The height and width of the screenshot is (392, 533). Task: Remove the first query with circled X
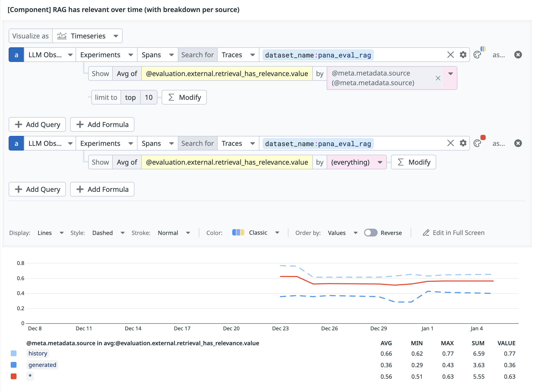coord(518,55)
